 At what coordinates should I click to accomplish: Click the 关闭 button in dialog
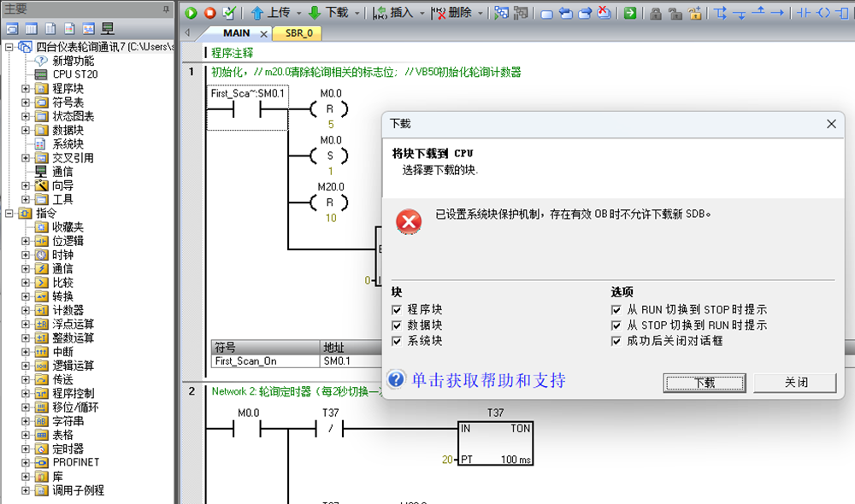(x=795, y=382)
